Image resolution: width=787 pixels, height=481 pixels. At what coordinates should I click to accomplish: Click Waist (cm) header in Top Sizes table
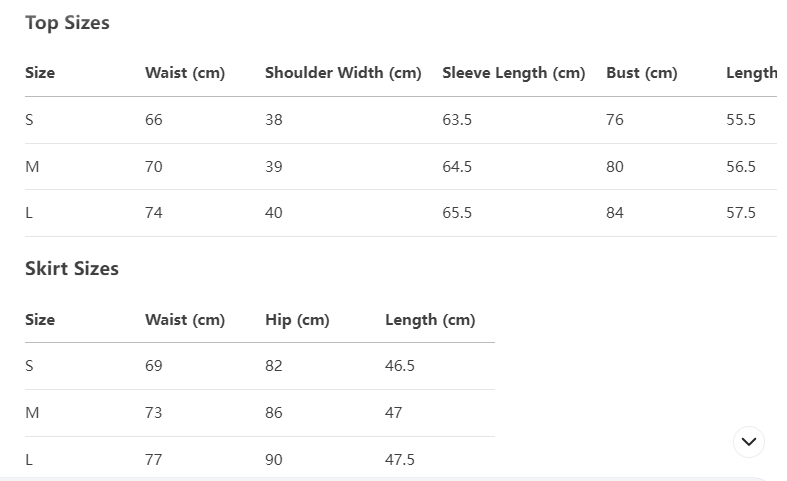pos(185,73)
